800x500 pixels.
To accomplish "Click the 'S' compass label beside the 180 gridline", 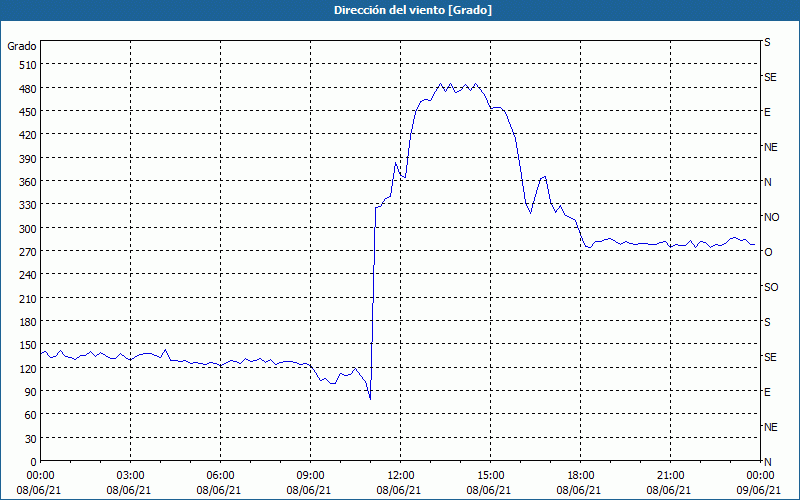I will coord(767,322).
